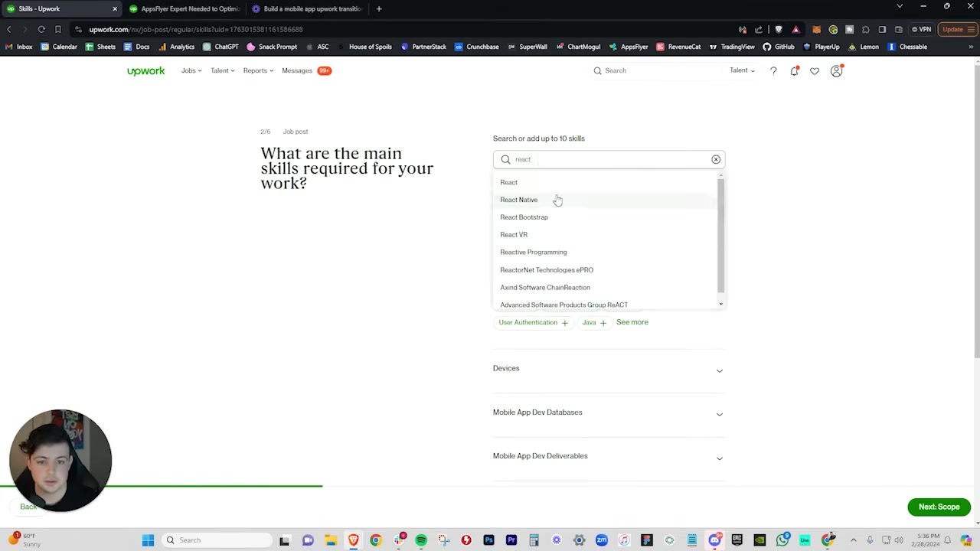Add the Java skill tag

click(594, 323)
